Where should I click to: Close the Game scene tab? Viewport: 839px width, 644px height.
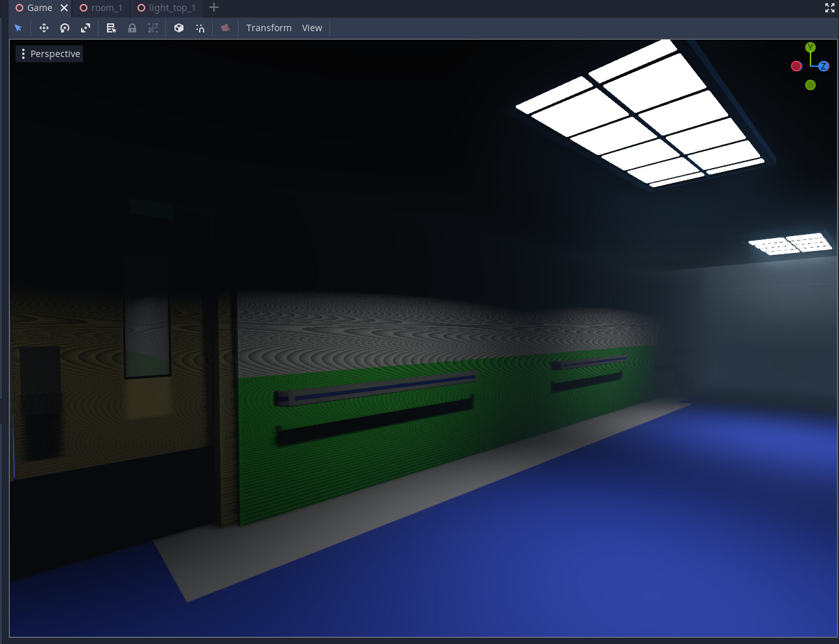(64, 8)
